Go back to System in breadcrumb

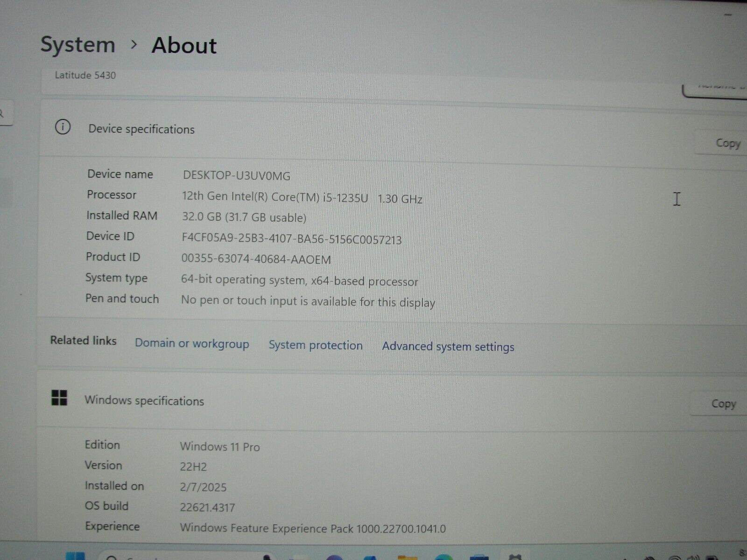point(78,45)
